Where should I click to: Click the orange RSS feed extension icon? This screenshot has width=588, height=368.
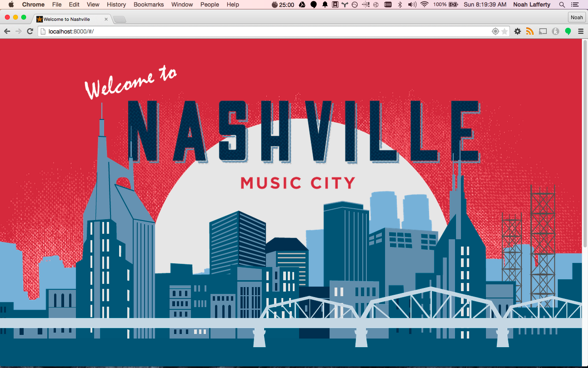point(530,31)
